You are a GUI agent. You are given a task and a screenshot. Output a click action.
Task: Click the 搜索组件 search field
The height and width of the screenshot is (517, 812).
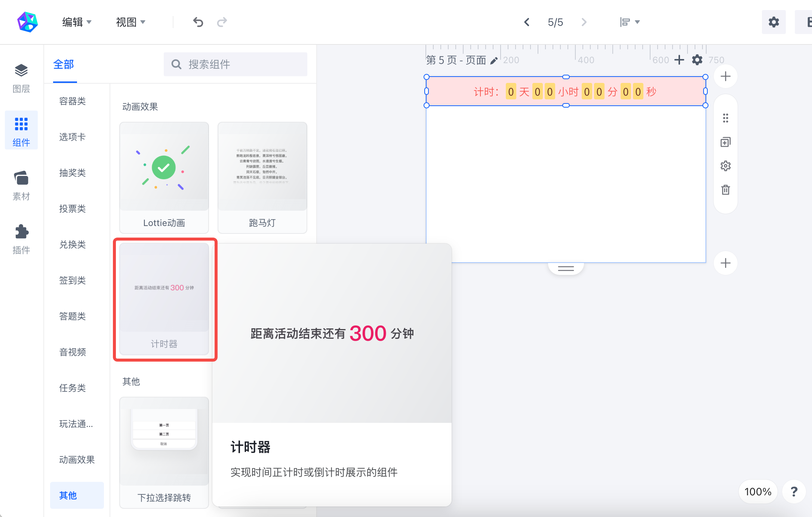[236, 64]
